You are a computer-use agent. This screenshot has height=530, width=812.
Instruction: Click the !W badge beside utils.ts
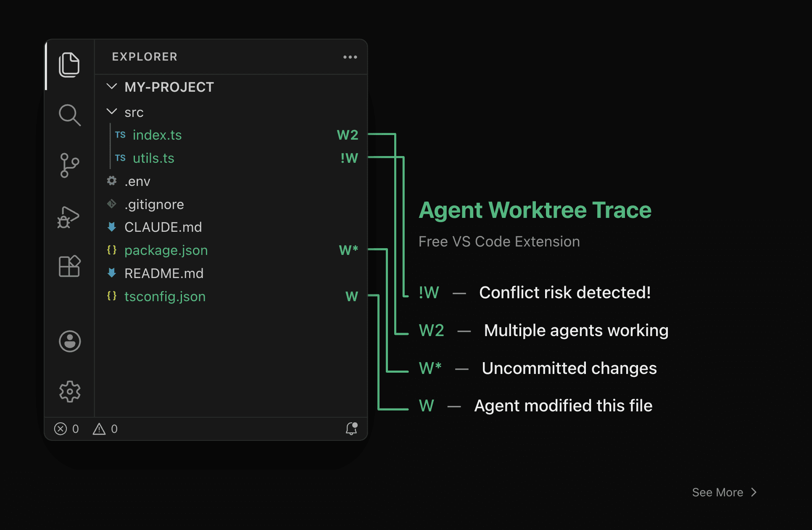349,158
